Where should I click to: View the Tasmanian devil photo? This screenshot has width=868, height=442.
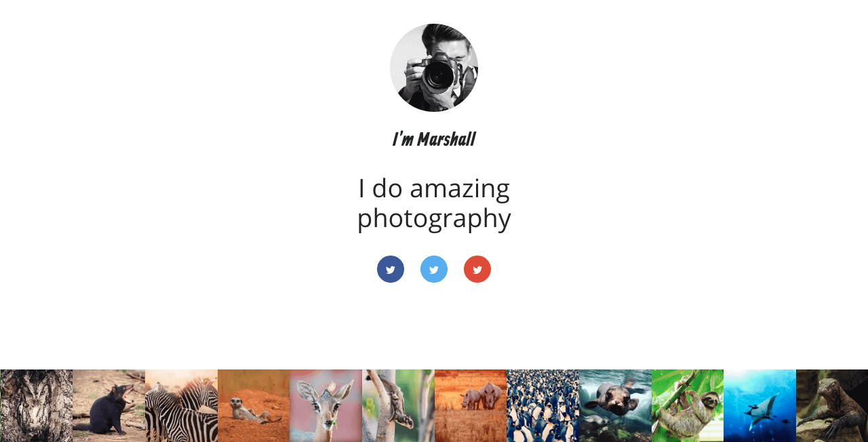(108, 405)
